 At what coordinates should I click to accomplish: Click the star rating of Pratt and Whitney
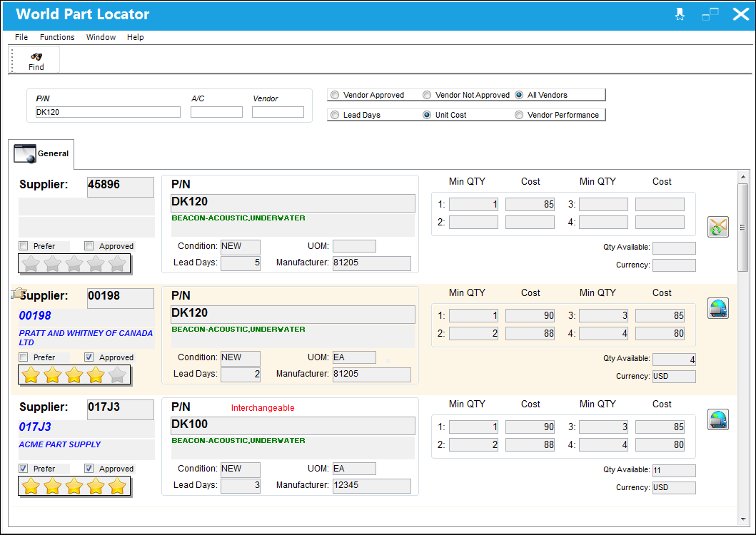[x=74, y=375]
